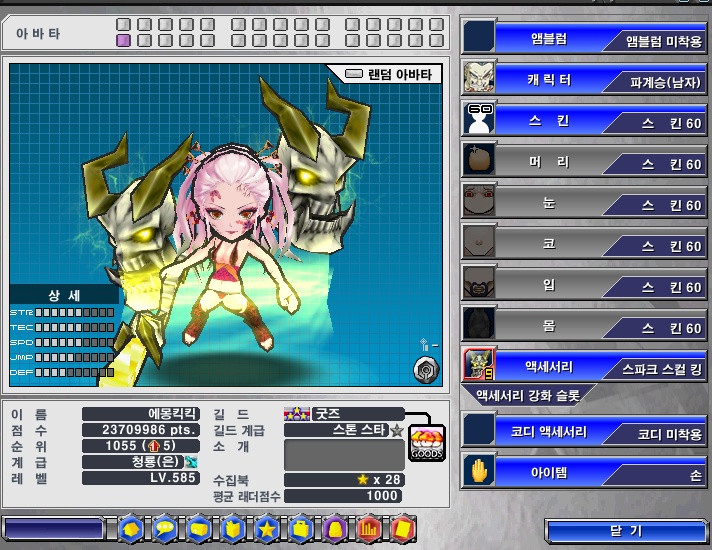Select the 몸 category bar
The width and height of the screenshot is (712, 550).
point(549,325)
